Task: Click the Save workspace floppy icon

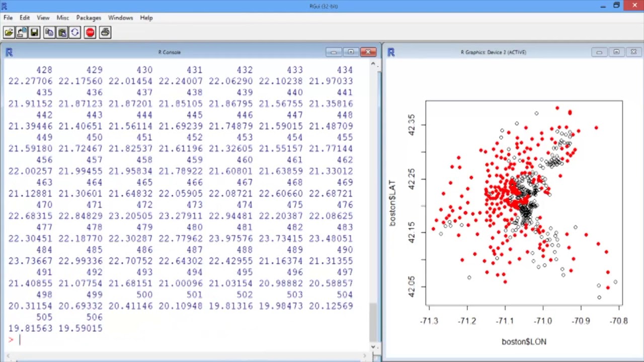Action: (34, 33)
